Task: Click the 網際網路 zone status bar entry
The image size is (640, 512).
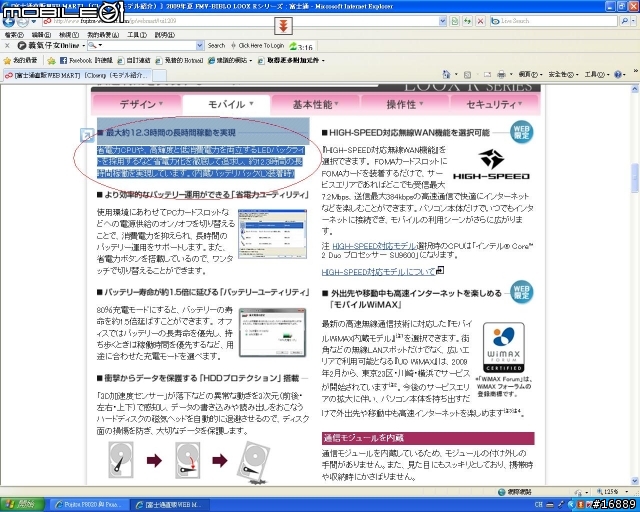Action: click(x=515, y=492)
